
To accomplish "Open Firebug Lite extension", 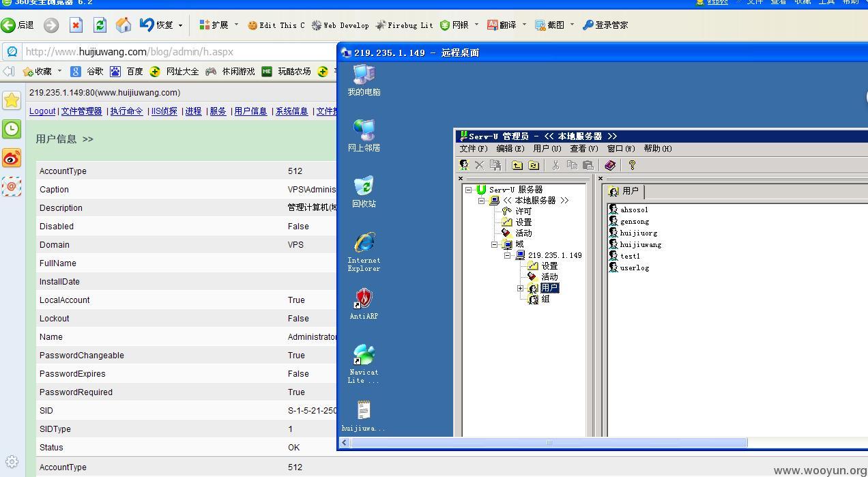I will coord(404,25).
